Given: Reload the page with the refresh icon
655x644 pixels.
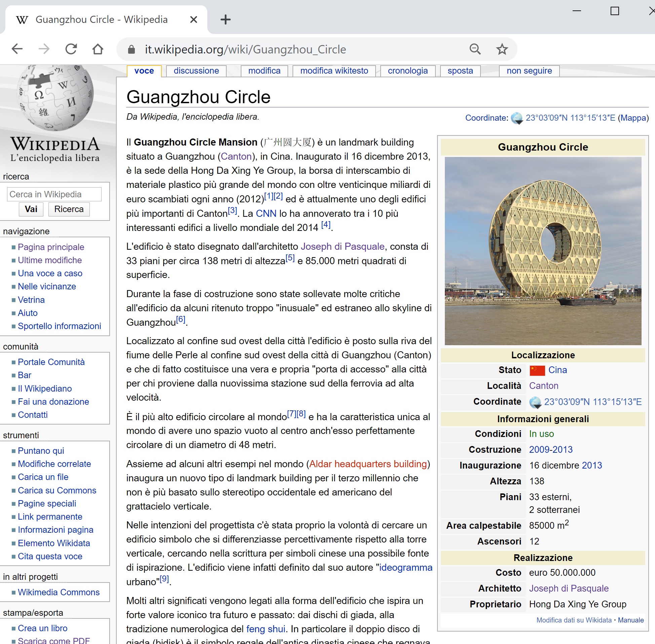Looking at the screenshot, I should (x=71, y=49).
